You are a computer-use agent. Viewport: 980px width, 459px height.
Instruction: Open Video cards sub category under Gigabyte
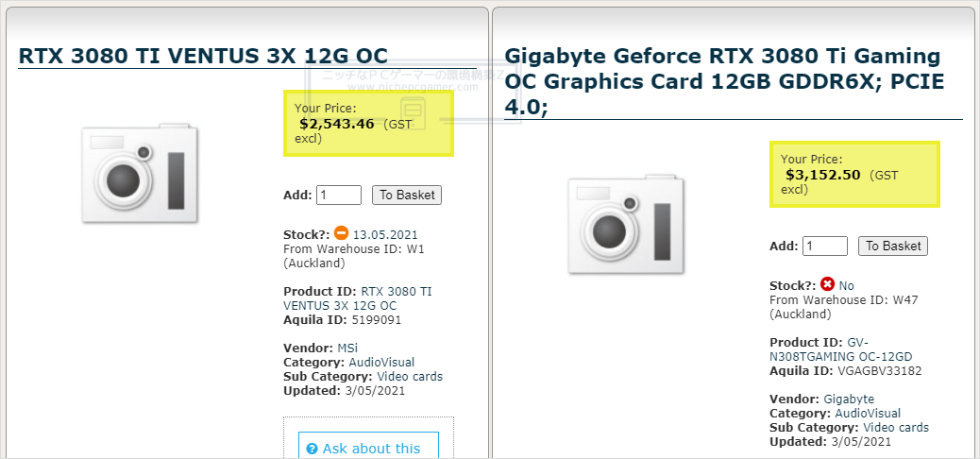coord(896,428)
